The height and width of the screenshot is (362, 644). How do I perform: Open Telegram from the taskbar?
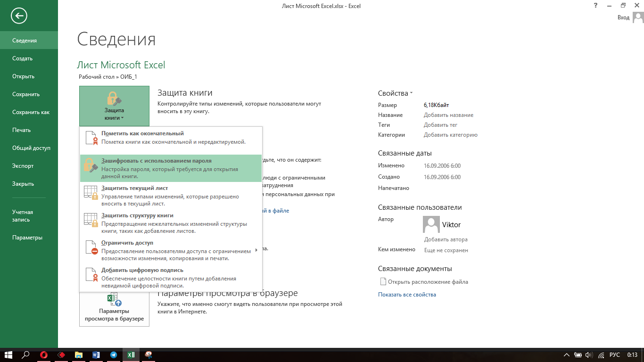[x=114, y=355]
